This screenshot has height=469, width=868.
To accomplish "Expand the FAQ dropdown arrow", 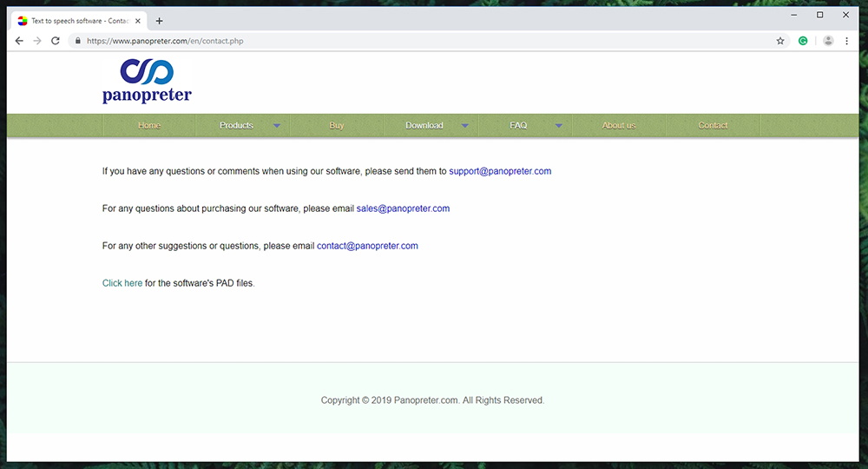I will (558, 126).
